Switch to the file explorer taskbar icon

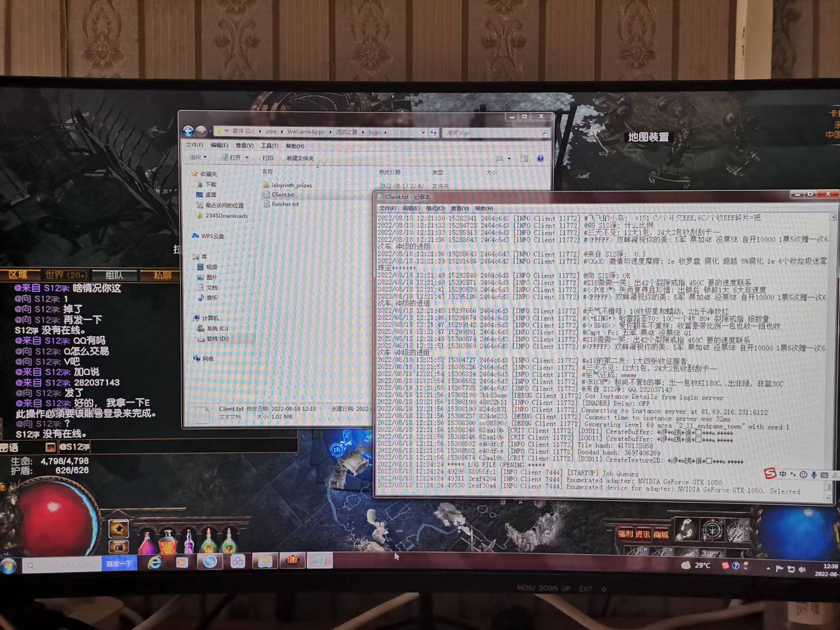tap(265, 561)
